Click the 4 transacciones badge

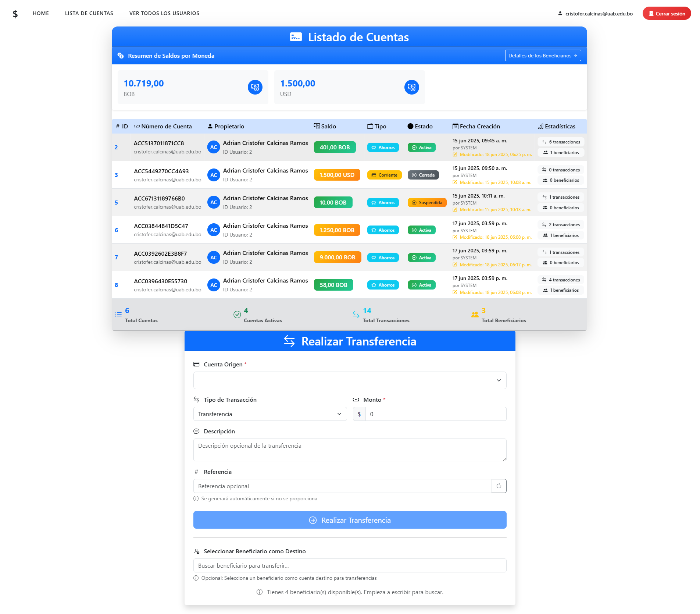click(561, 280)
